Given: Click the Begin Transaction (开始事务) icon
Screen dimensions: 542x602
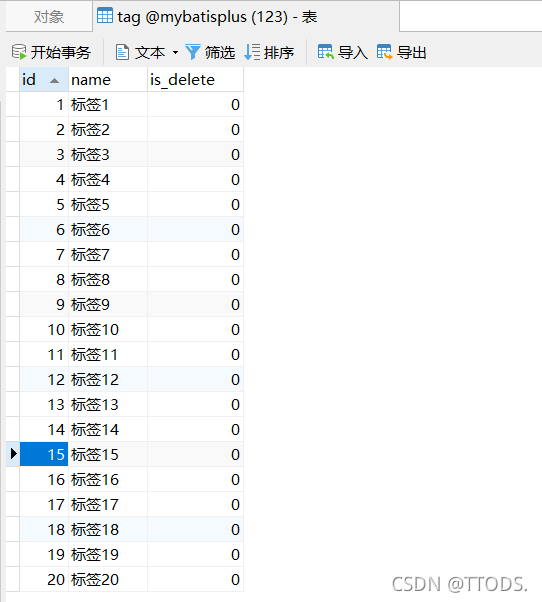Looking at the screenshot, I should pos(19,52).
